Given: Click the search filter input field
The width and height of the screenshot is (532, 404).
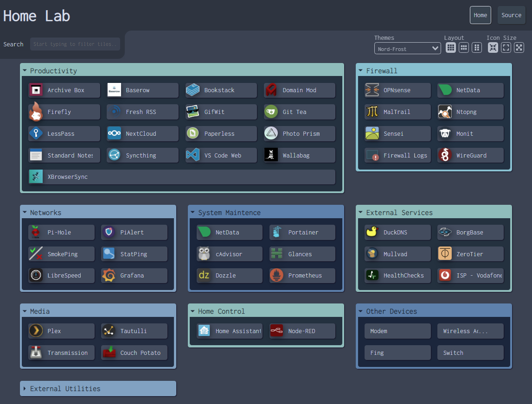Looking at the screenshot, I should 75,44.
